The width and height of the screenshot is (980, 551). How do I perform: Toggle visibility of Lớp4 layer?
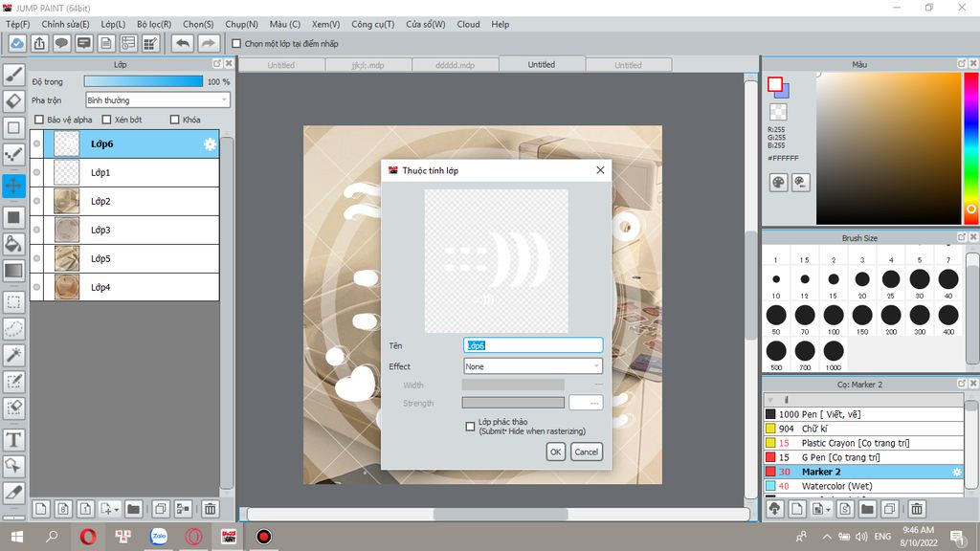(37, 287)
